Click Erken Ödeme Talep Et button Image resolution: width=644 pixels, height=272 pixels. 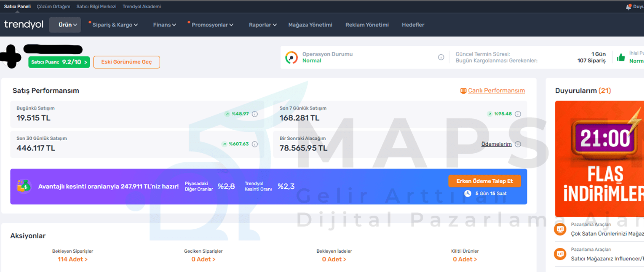click(x=485, y=181)
